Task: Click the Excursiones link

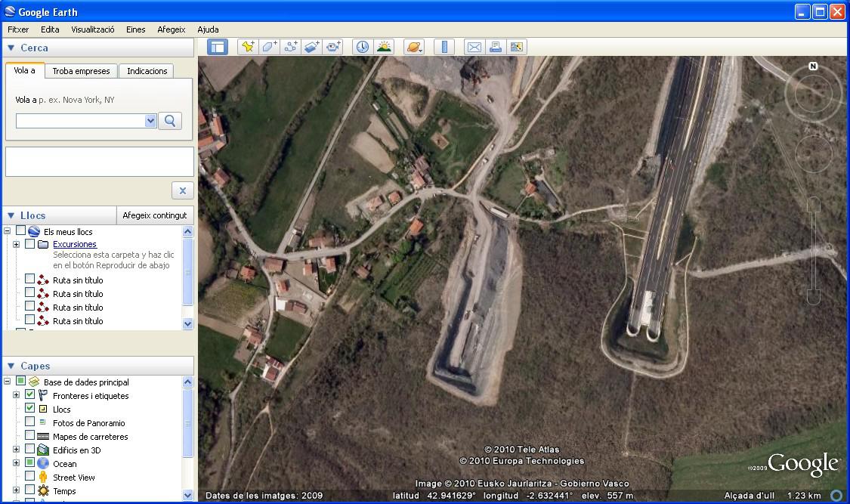Action: tap(75, 244)
